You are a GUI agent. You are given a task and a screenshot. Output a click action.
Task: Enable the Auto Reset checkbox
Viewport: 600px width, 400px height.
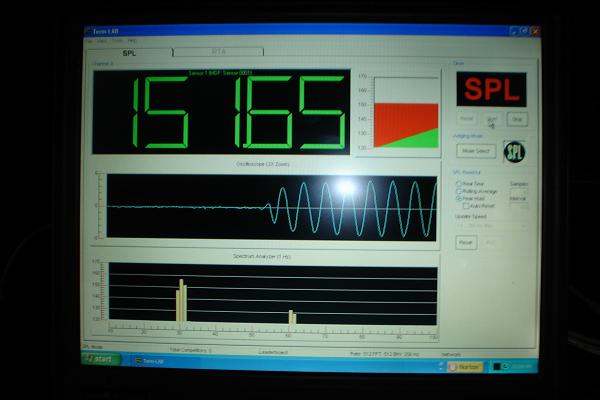point(466,206)
